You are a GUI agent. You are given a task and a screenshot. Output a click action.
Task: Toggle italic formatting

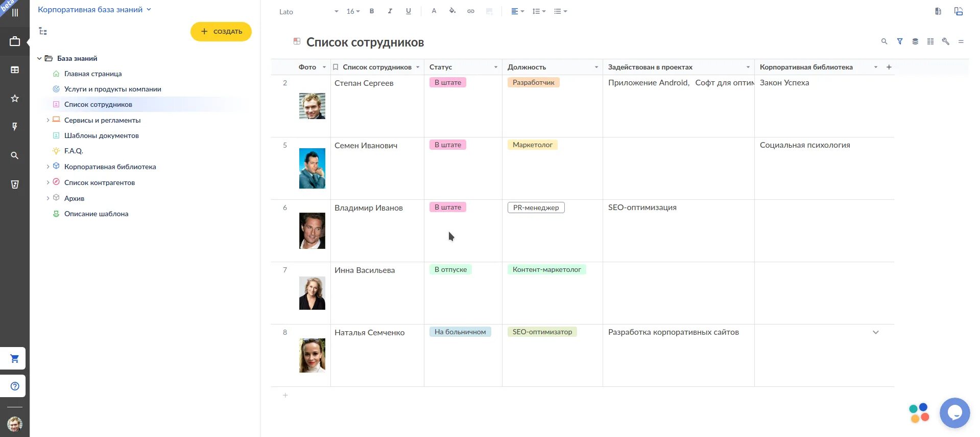click(390, 11)
